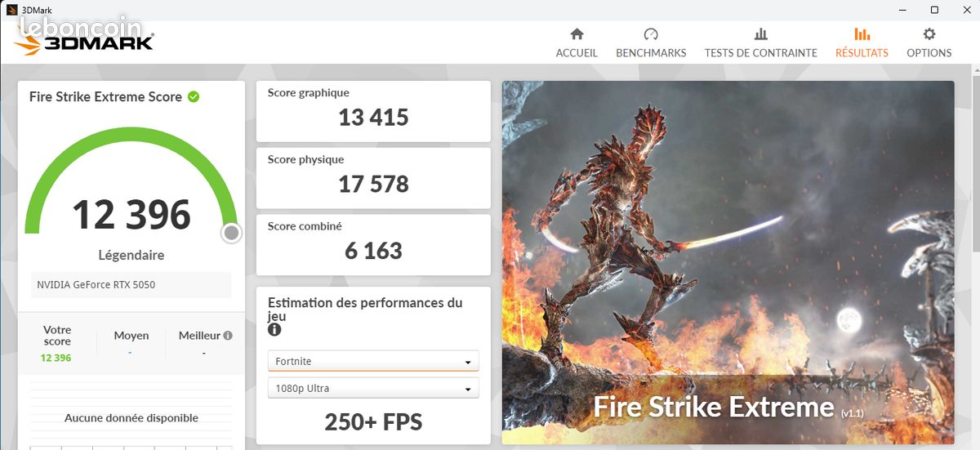Click Aucune donnée disponible text
980x450 pixels.
131,417
